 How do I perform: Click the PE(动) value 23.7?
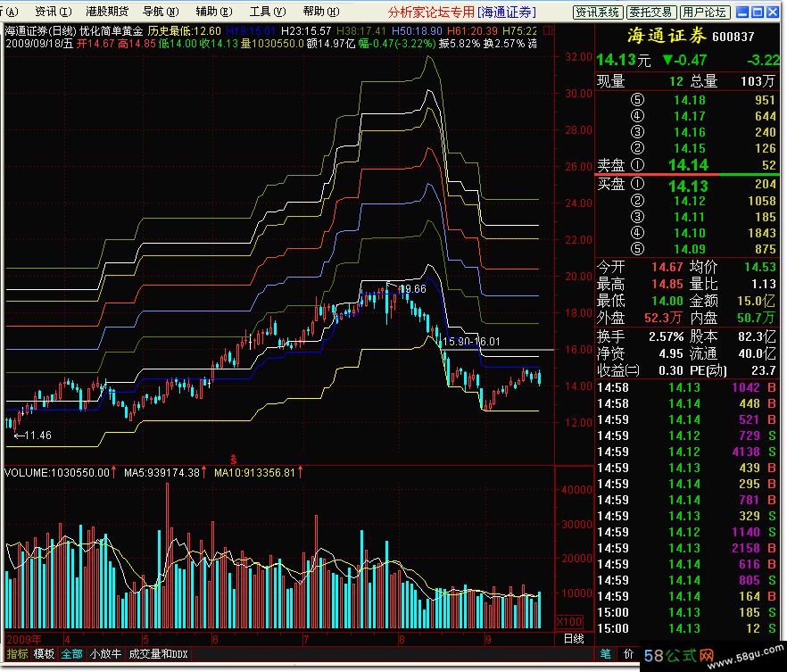[764, 371]
